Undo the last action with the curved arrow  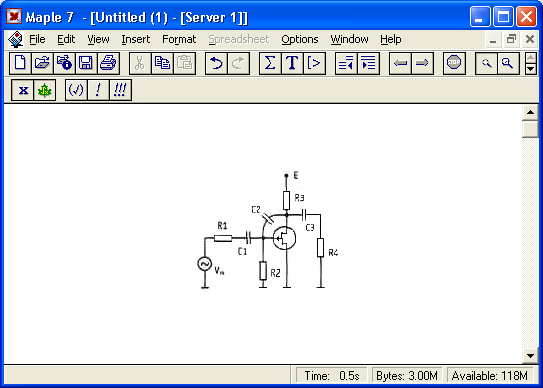216,63
